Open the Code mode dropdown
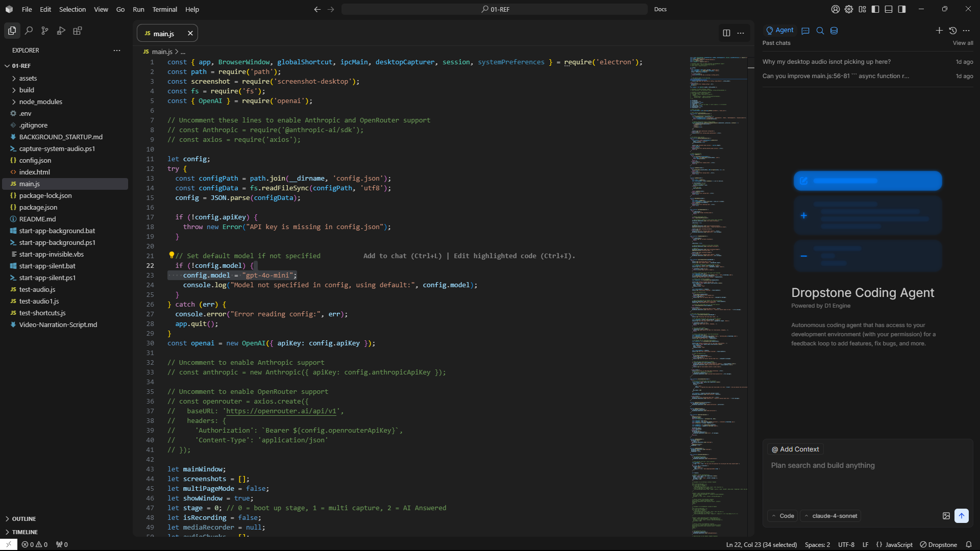This screenshot has height=551, width=980. (782, 516)
